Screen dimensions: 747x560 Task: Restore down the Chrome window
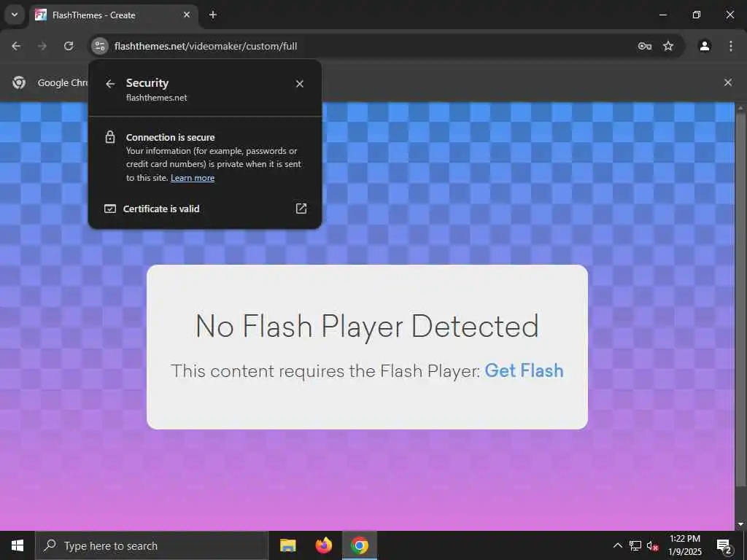tap(696, 15)
